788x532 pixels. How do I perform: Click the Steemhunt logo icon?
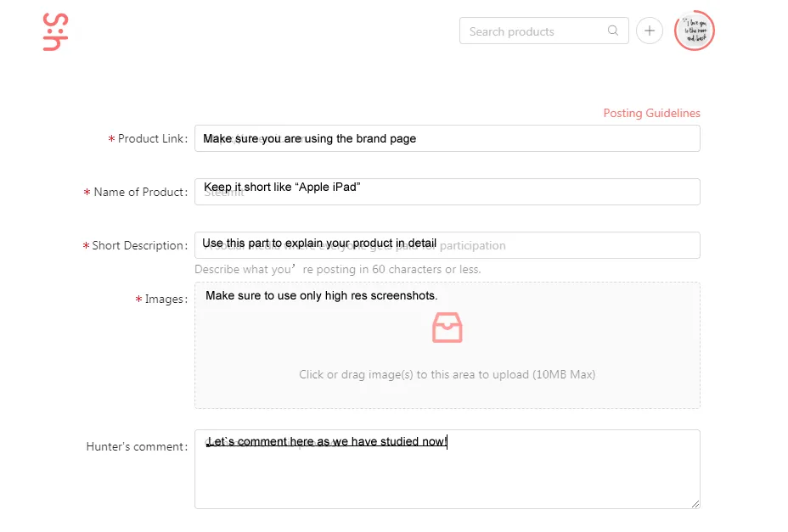coord(55,32)
